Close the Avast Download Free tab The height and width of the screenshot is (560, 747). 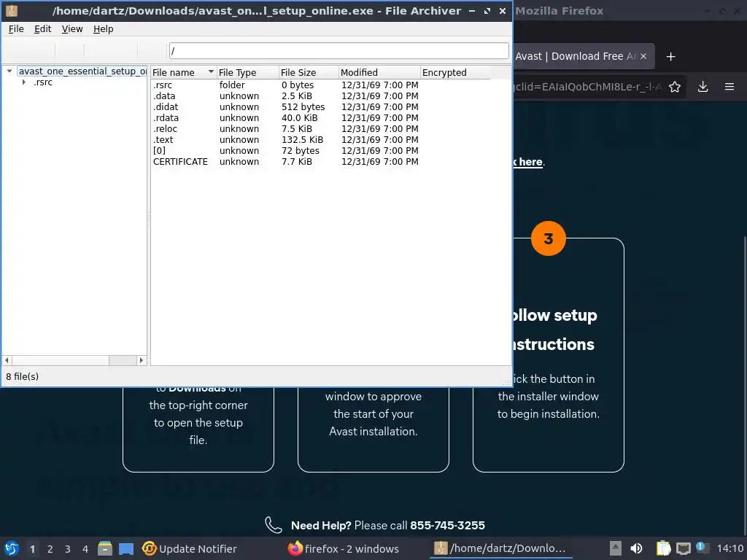pos(643,56)
